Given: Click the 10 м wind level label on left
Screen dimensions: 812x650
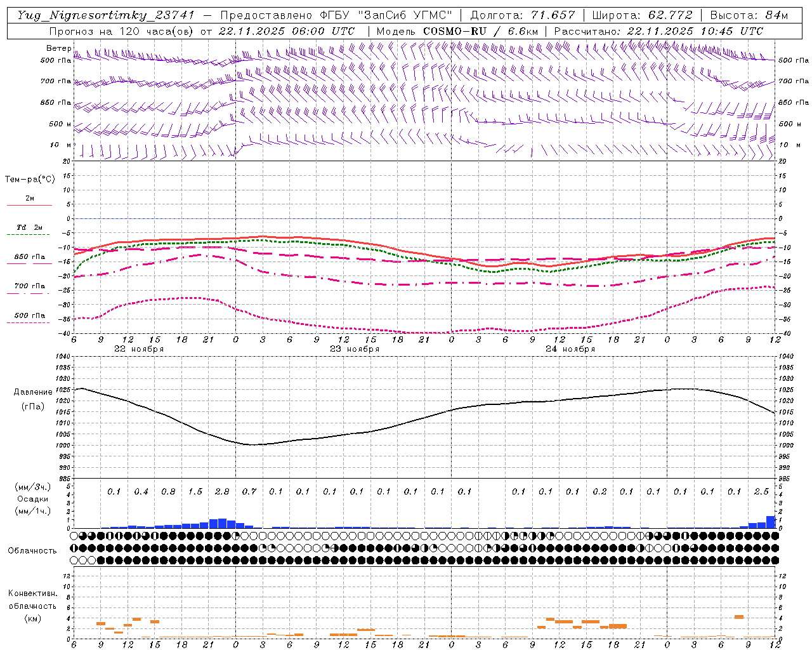Looking at the screenshot, I should (x=61, y=145).
